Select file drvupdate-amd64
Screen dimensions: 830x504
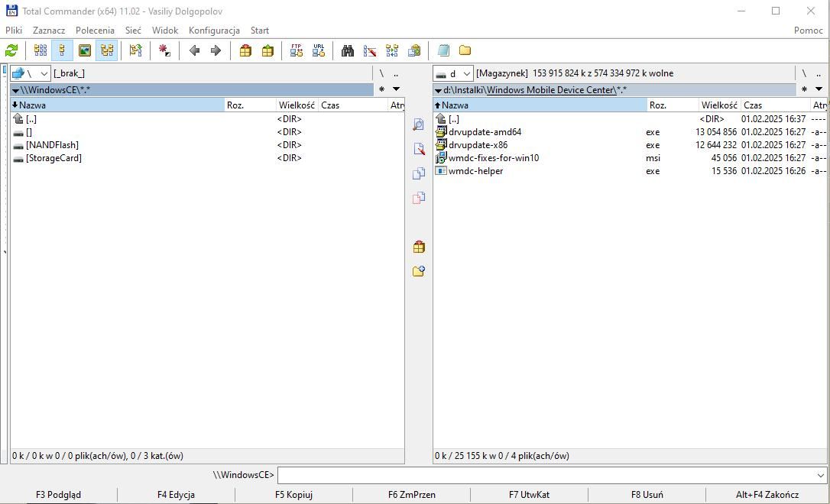[x=485, y=132]
